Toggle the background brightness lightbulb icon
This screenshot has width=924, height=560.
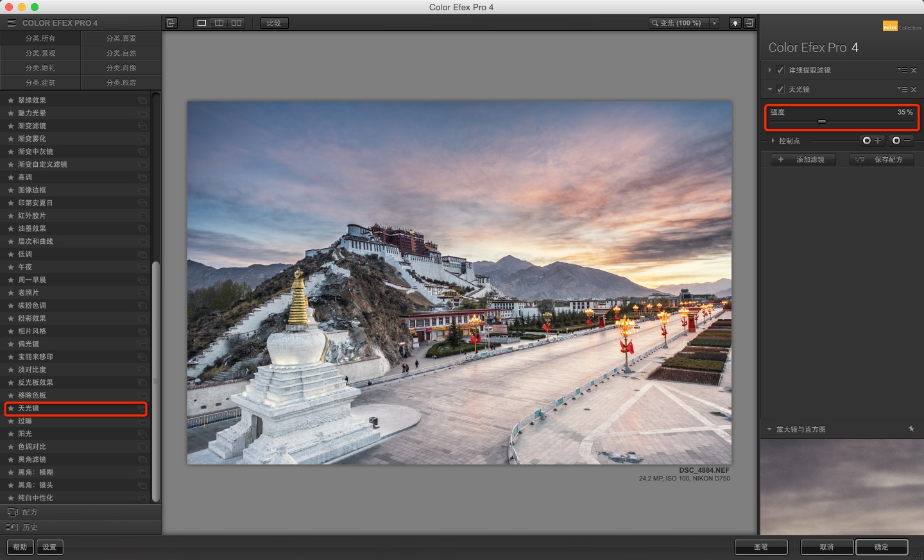pyautogui.click(x=735, y=23)
